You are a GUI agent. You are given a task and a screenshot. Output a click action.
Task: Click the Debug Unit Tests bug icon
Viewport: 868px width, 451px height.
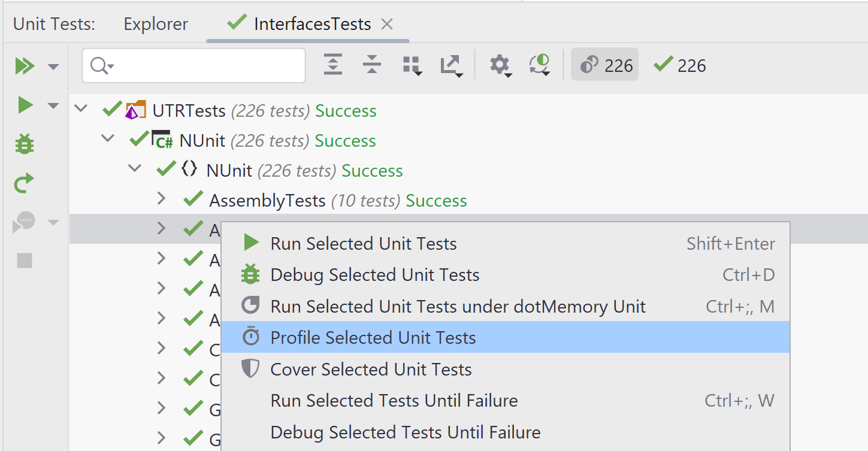pos(25,144)
